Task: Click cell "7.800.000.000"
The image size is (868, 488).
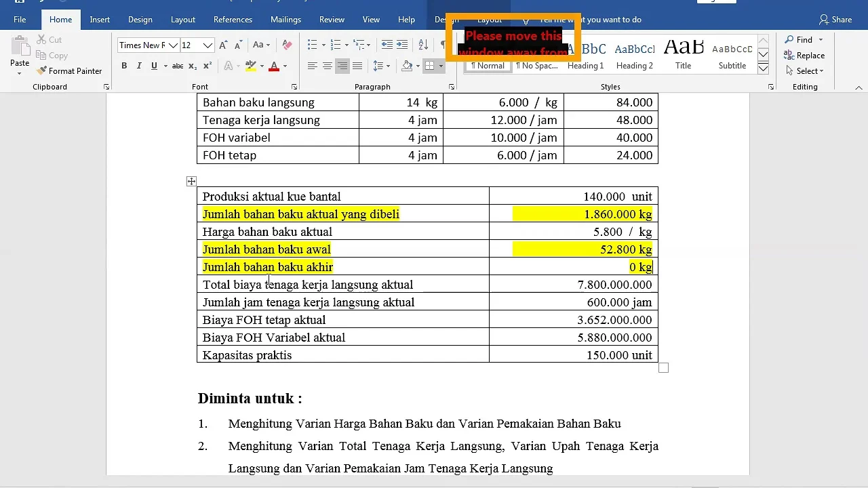Action: [574, 285]
